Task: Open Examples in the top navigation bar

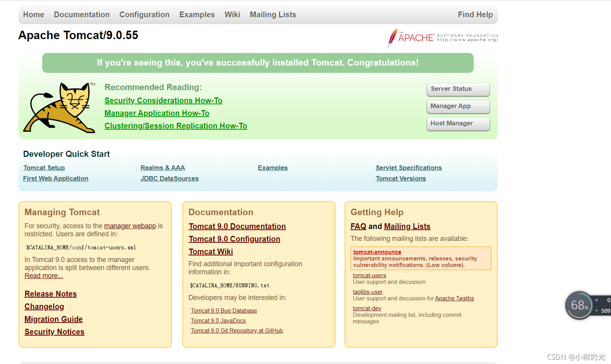Action: click(197, 15)
